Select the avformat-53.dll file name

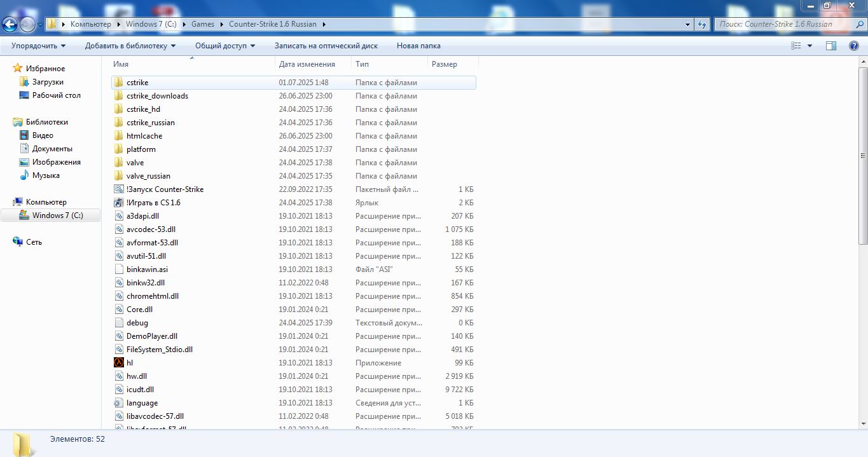click(x=152, y=243)
